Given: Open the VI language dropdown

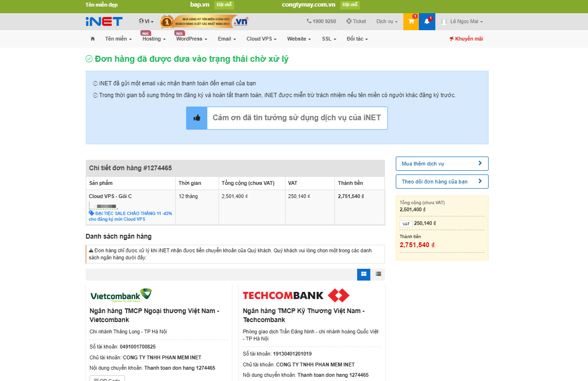Looking at the screenshot, I should 146,21.
